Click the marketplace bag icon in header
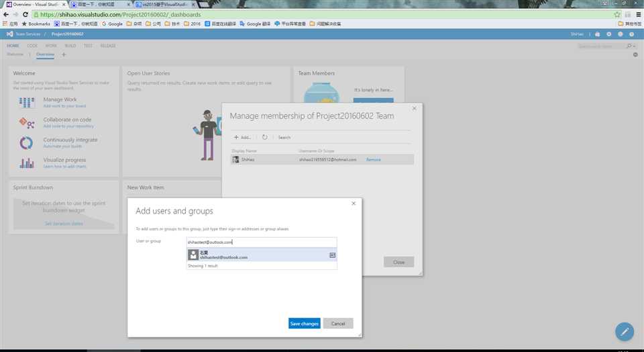644x352 pixels. tap(598, 34)
